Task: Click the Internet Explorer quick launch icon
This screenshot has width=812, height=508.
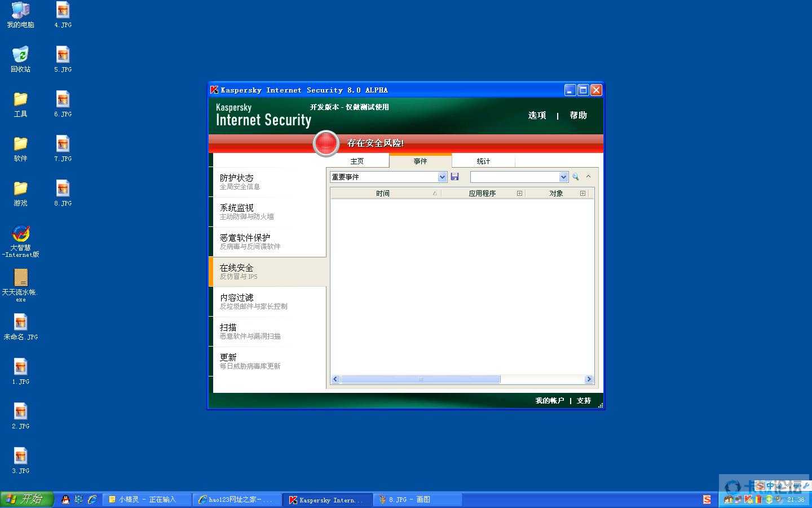Action: (92, 500)
